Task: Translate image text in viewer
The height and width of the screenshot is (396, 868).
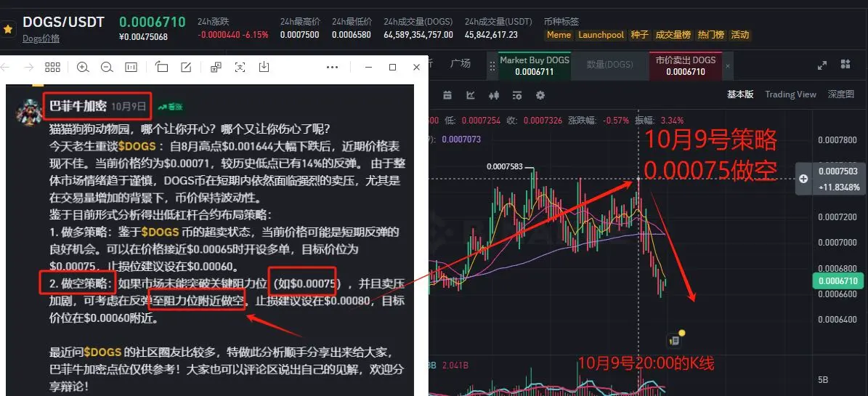Action: (x=216, y=67)
